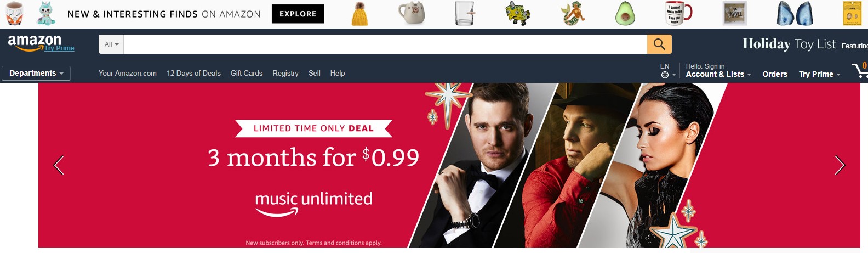This screenshot has width=868, height=253.
Task: Open the Music Unlimited deal banner
Action: click(449, 165)
